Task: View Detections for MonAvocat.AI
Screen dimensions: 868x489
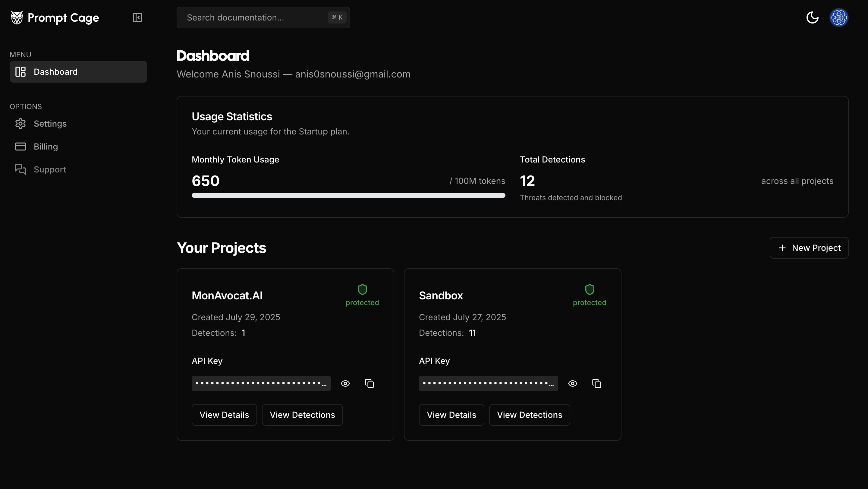Action: [x=302, y=415]
